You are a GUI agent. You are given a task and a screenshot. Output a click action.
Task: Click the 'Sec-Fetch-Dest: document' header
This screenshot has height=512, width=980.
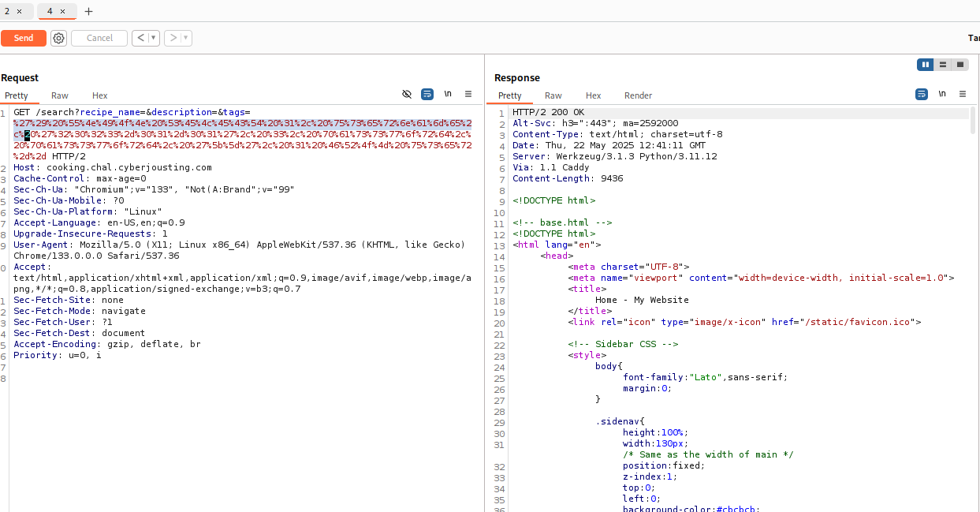(80, 333)
